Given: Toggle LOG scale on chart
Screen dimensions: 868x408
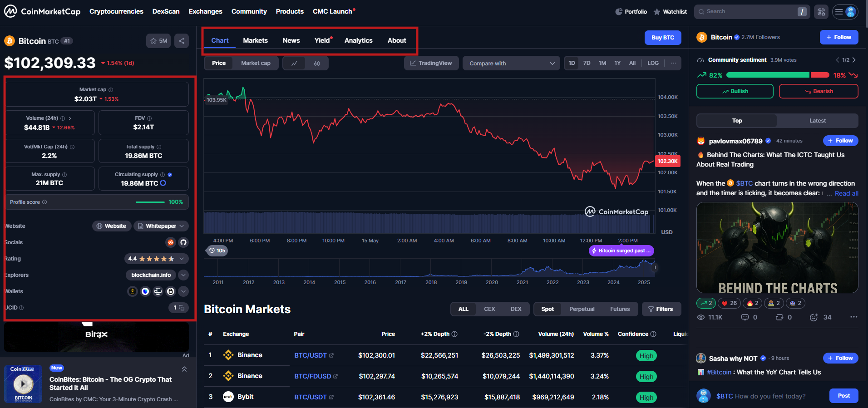Looking at the screenshot, I should tap(653, 63).
